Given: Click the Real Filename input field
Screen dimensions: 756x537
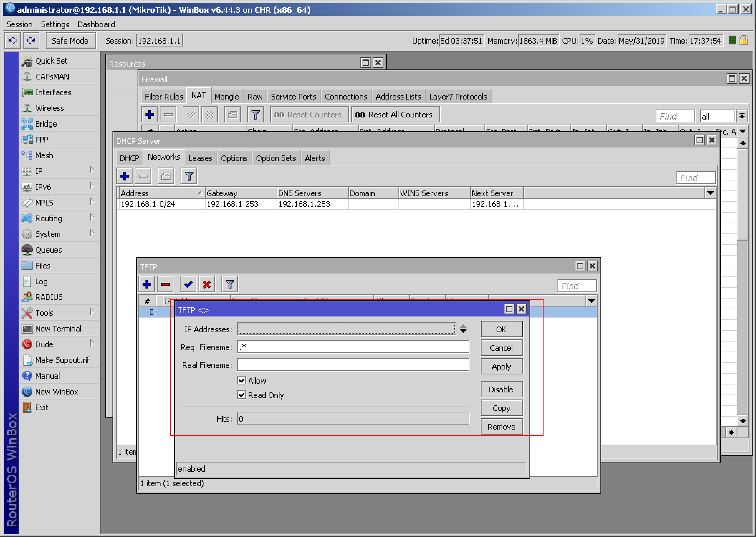Looking at the screenshot, I should [353, 364].
